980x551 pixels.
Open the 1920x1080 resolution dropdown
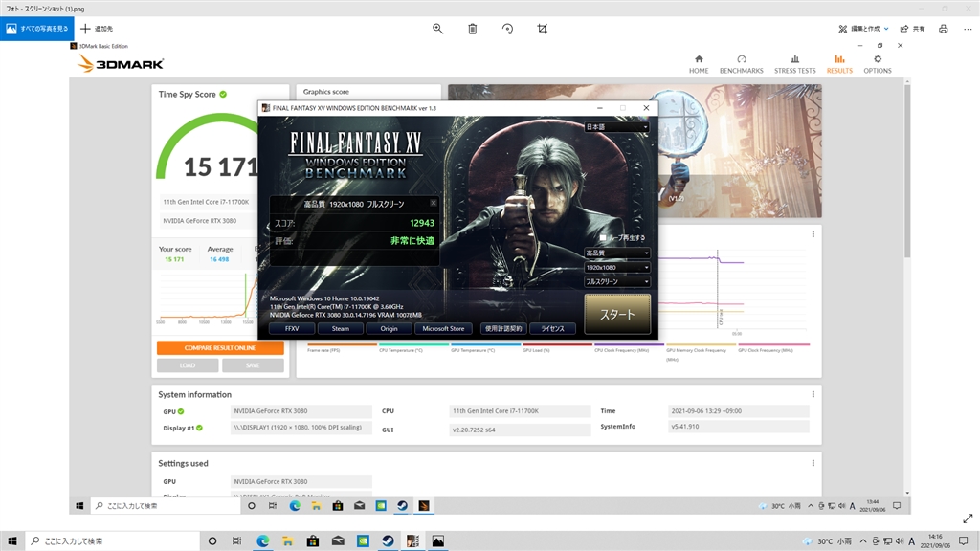pyautogui.click(x=617, y=268)
